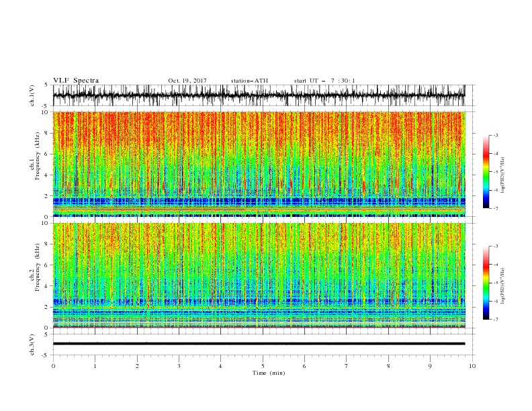The width and height of the screenshot is (532, 411).
Task: Click the ch.1 voltage waveform trace
Action: [x=259, y=95]
